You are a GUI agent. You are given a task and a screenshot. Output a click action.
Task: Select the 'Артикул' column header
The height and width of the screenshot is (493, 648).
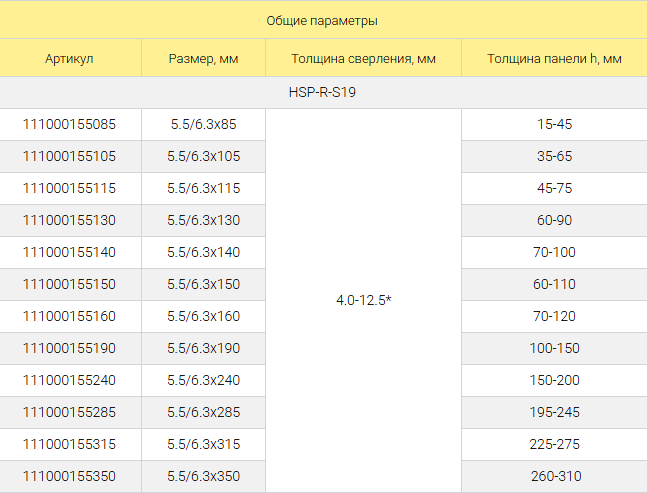69,58
